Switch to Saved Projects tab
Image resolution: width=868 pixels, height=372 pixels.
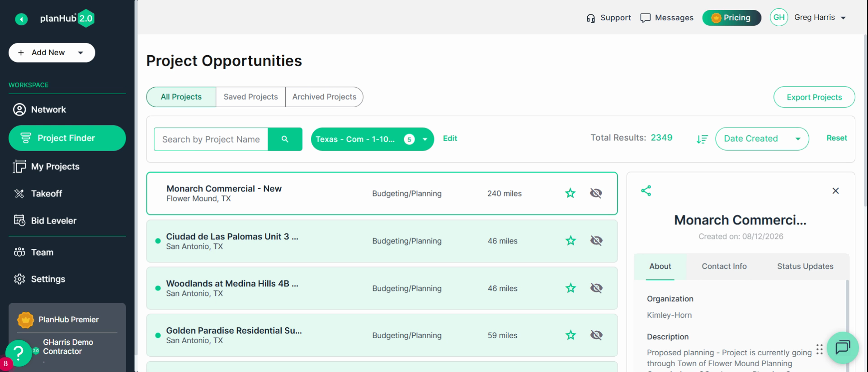(x=250, y=97)
